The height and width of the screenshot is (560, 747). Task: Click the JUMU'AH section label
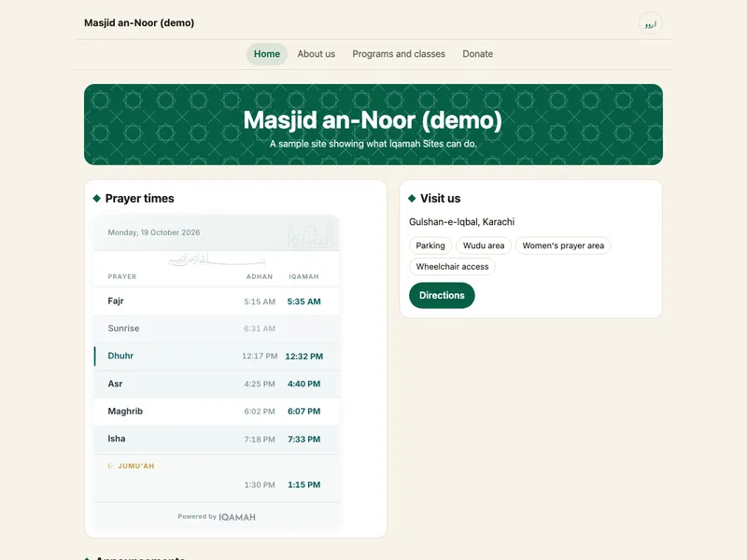135,466
